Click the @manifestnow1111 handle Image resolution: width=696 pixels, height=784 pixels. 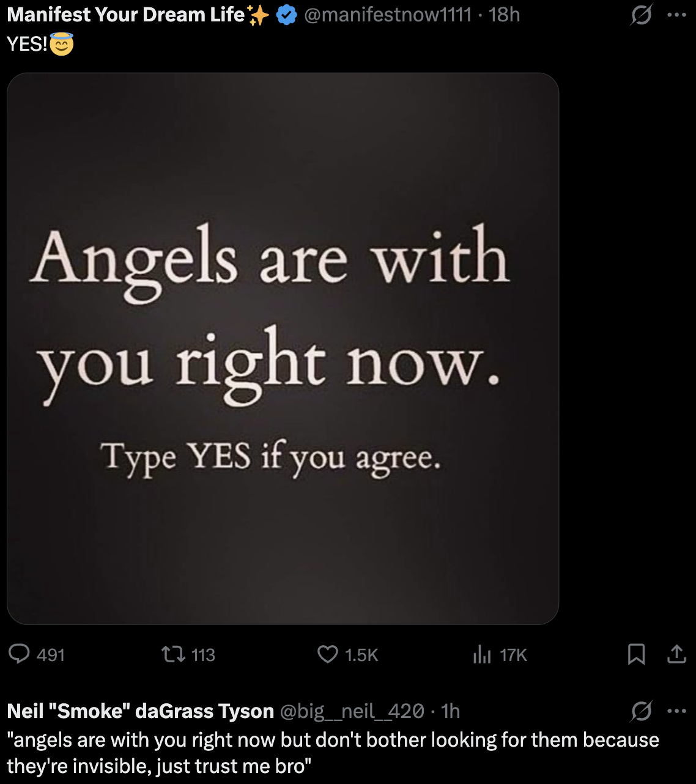388,15
